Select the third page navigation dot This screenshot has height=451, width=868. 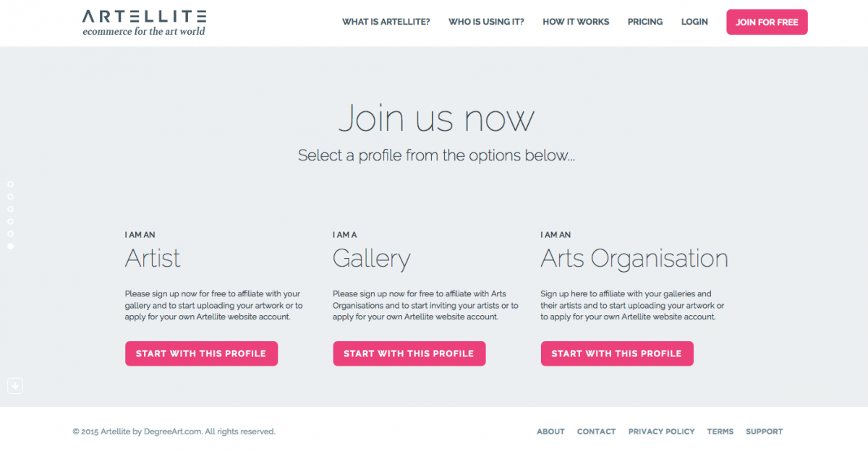click(x=10, y=209)
